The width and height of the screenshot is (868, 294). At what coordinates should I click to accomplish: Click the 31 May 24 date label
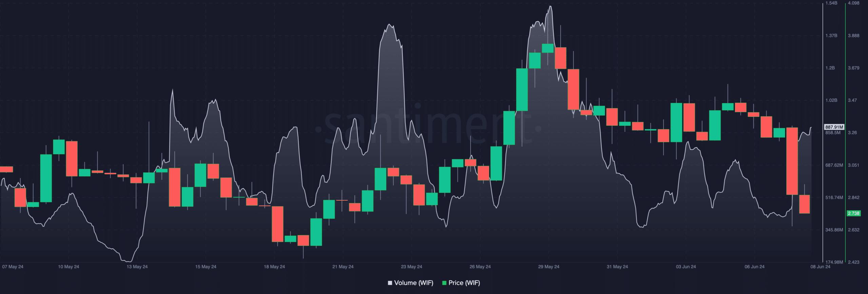coord(617,267)
